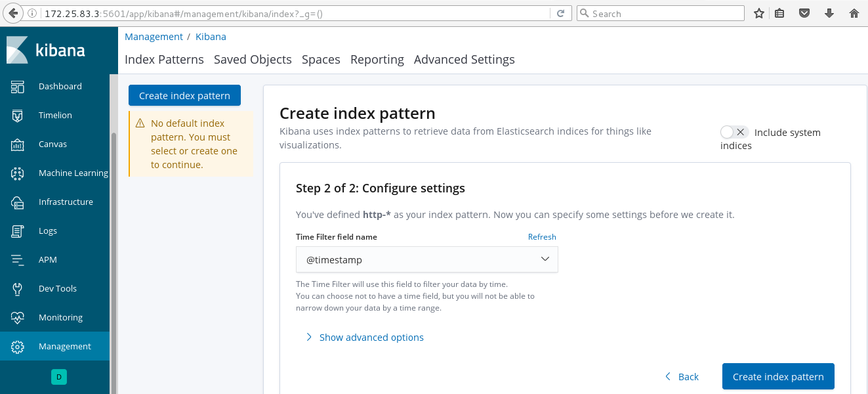Select Management in the sidebar menu
Viewport: 868px width, 394px height.
coord(54,347)
